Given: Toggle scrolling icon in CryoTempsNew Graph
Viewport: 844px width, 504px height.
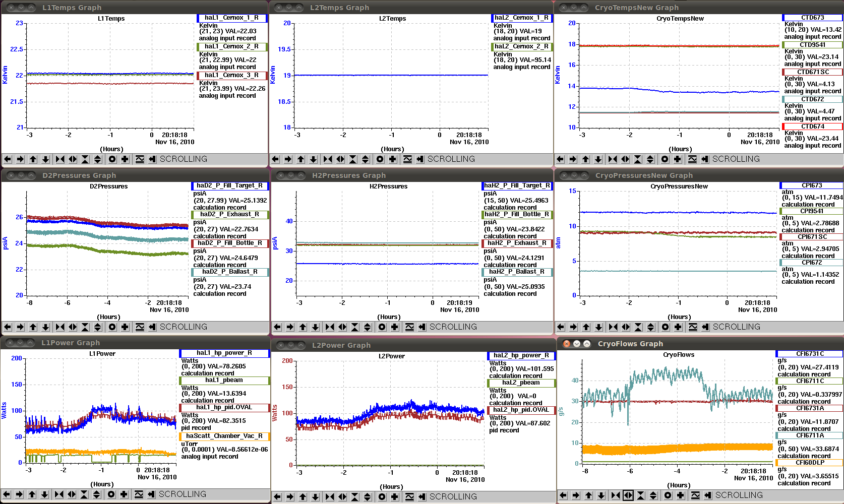Looking at the screenshot, I should click(705, 159).
